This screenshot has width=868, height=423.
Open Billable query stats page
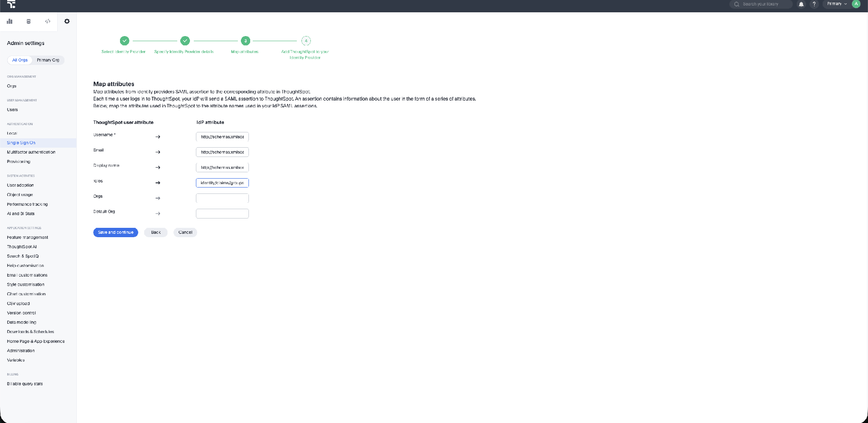25,384
